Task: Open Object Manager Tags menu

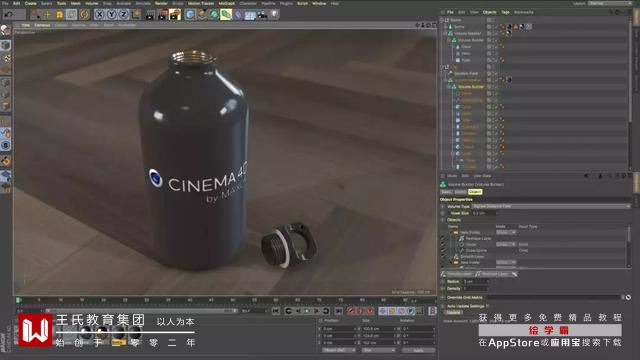Action: pyautogui.click(x=505, y=12)
